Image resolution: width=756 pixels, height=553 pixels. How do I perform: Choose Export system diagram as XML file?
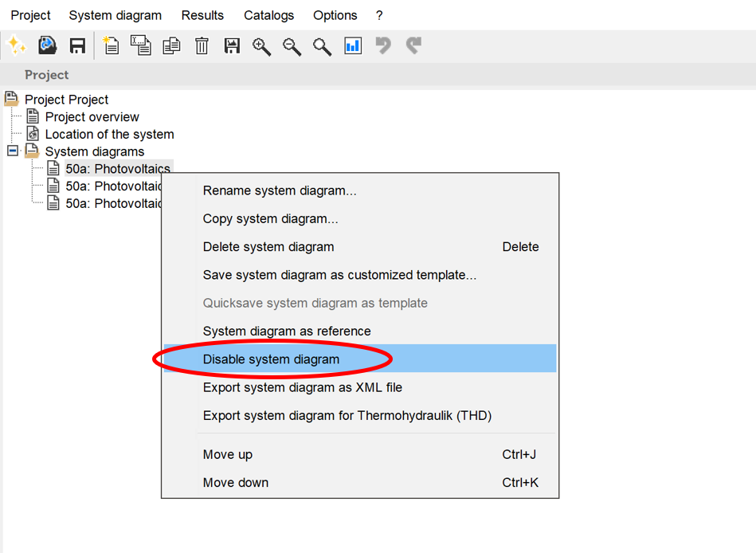click(302, 387)
